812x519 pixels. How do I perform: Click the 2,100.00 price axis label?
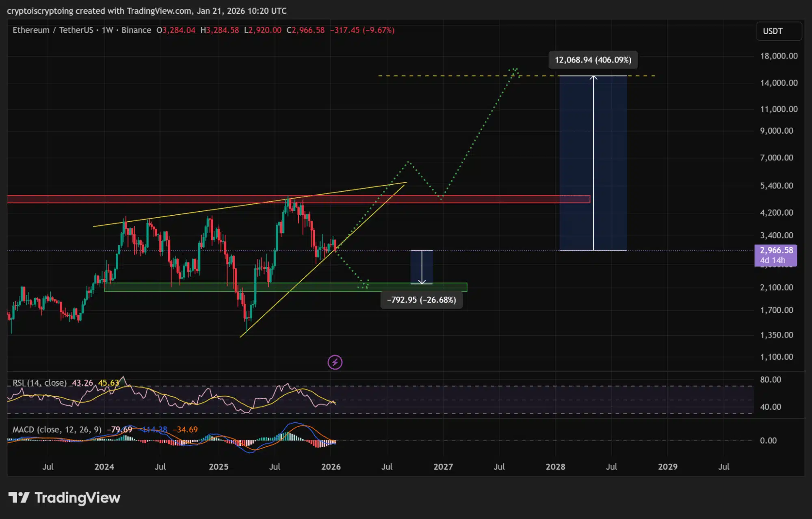coord(776,288)
